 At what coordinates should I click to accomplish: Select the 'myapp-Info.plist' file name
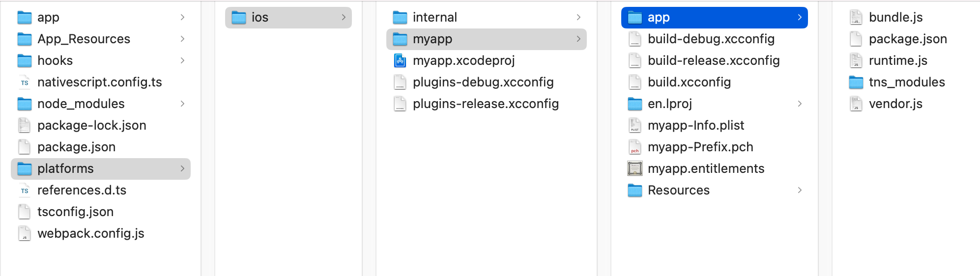click(x=696, y=125)
